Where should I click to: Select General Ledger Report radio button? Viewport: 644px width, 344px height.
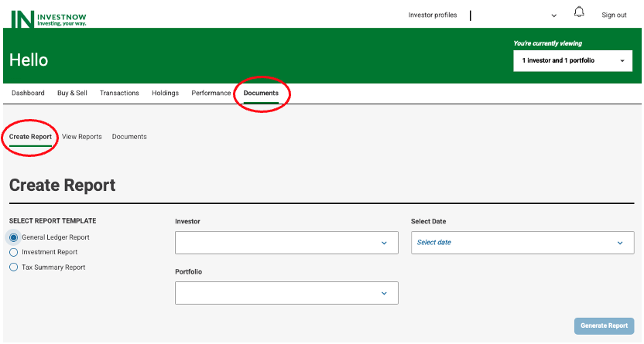[x=14, y=237]
